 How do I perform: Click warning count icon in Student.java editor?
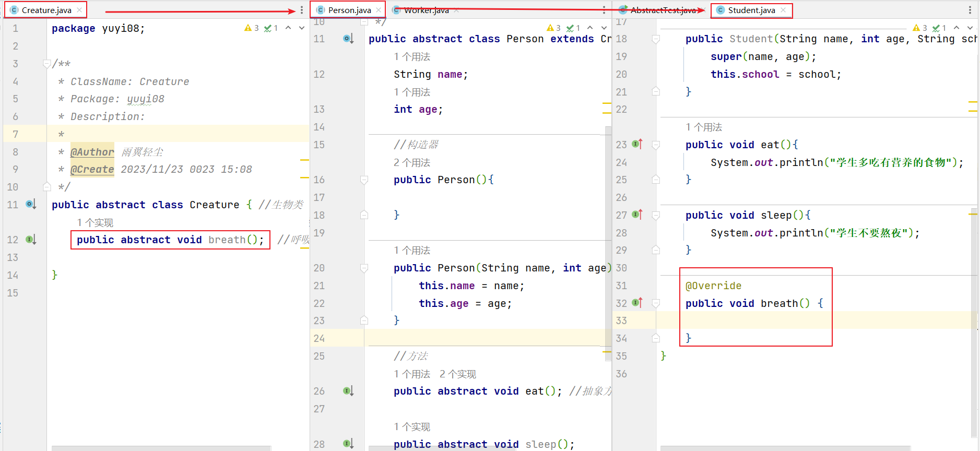tap(920, 28)
